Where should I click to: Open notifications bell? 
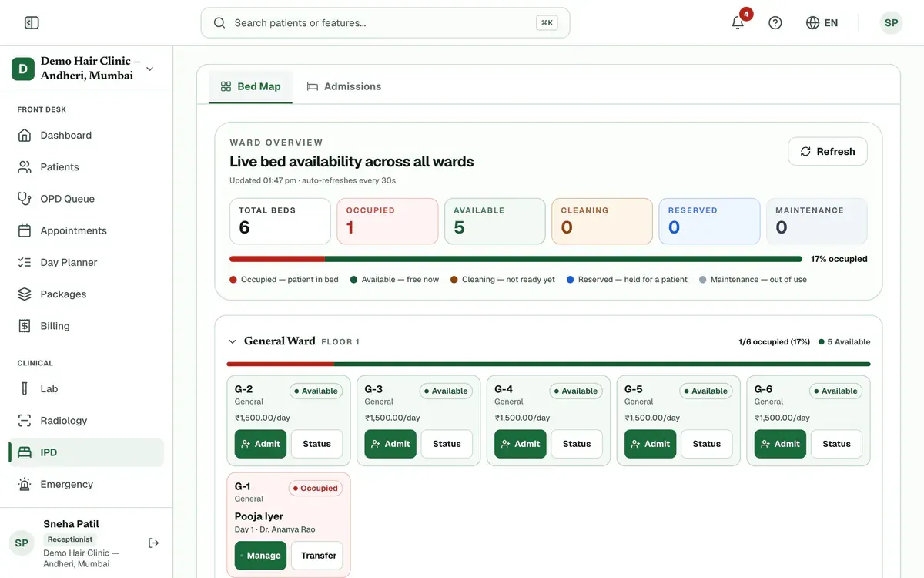pyautogui.click(x=738, y=23)
